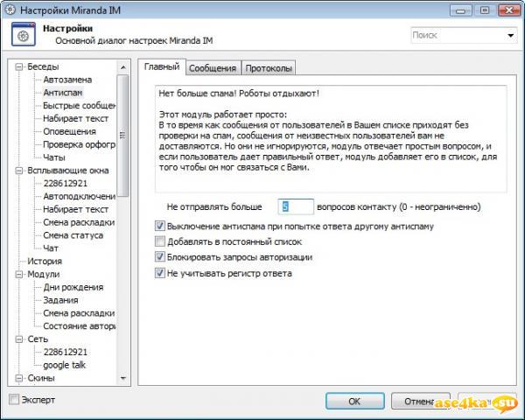Click the tree scrollbar down arrow
The height and width of the screenshot is (420, 525).
click(122, 379)
